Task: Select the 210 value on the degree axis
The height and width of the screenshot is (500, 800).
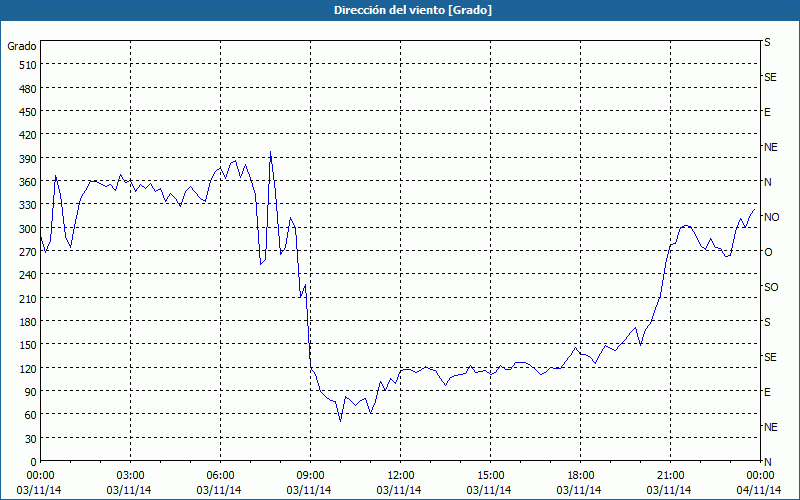Action: coord(28,298)
